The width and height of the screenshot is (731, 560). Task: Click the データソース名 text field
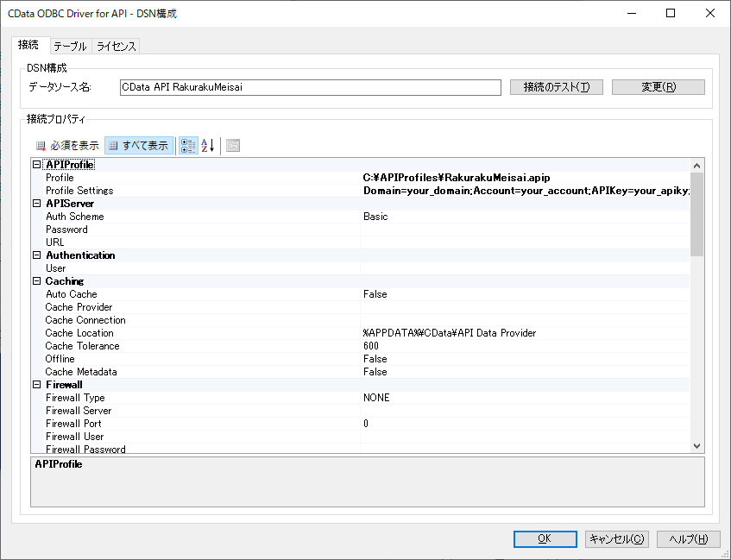coord(309,87)
